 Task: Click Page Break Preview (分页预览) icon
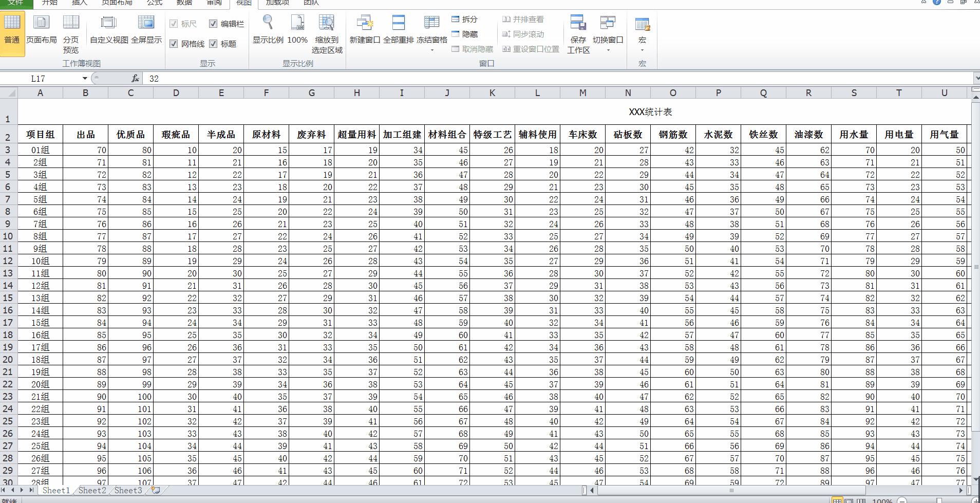pyautogui.click(x=71, y=32)
